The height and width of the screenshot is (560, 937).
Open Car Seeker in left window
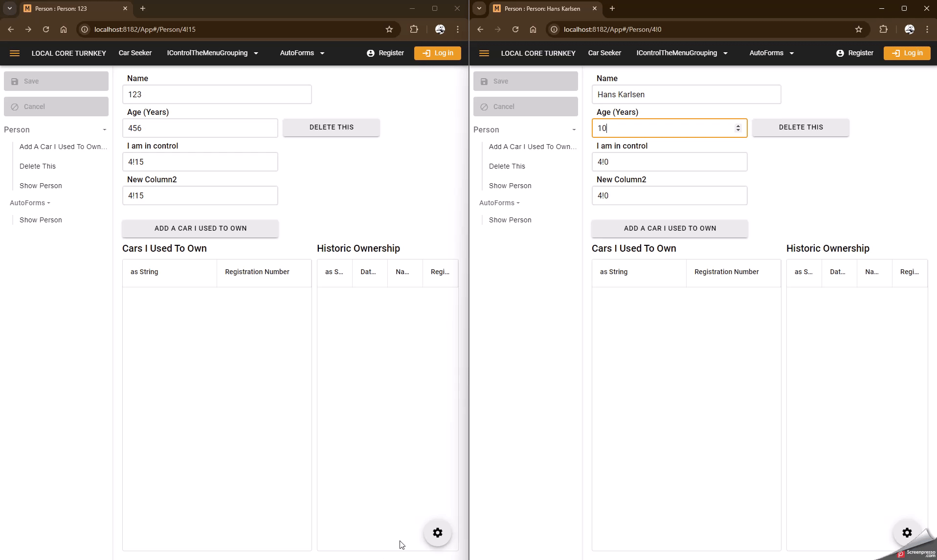click(135, 53)
